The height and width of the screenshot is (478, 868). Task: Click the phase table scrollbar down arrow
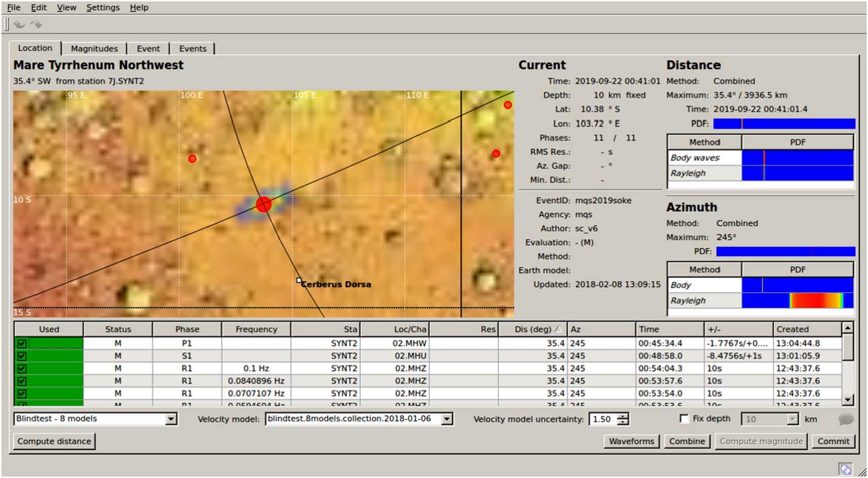point(848,400)
